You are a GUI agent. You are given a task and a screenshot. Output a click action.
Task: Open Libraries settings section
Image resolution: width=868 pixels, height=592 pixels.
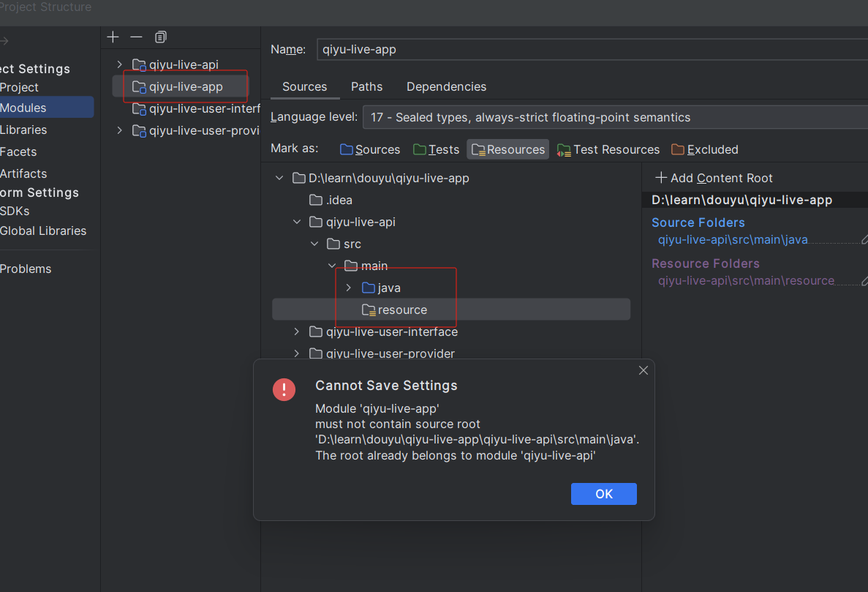pyautogui.click(x=23, y=130)
